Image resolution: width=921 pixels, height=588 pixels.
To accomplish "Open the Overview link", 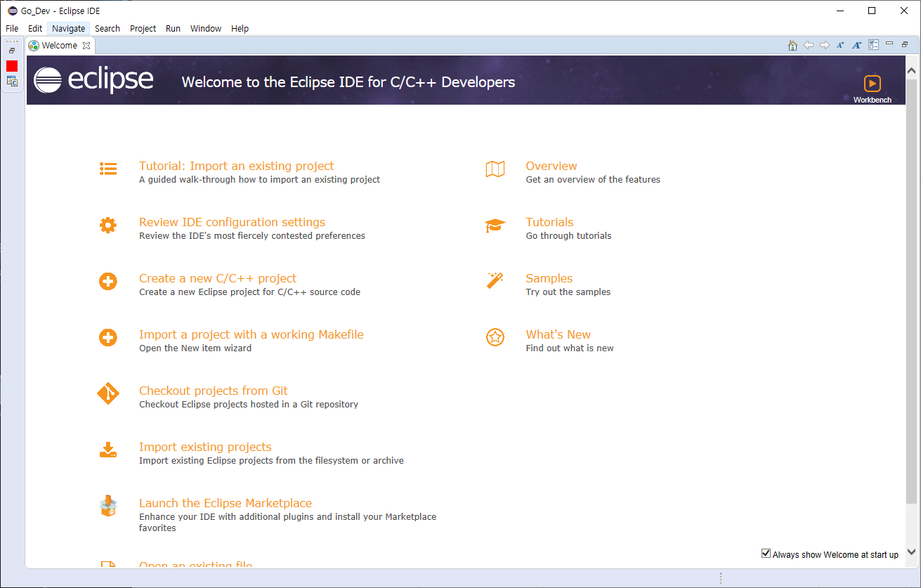I will pos(551,166).
